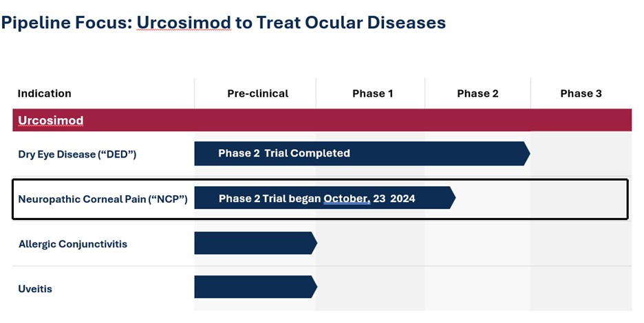Click the underlined Urcosimod label in red band
Viewport: 644px width, 323px height.
51,120
